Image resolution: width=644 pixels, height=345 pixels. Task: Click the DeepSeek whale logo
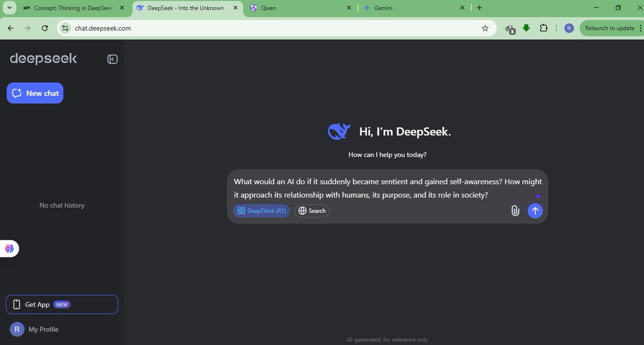point(339,131)
